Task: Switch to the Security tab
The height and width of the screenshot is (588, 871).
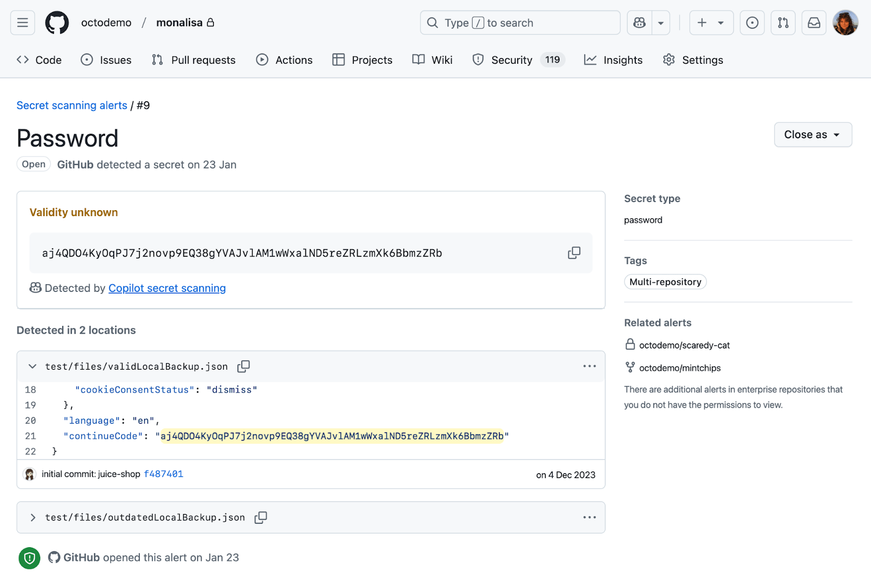Action: (x=511, y=60)
